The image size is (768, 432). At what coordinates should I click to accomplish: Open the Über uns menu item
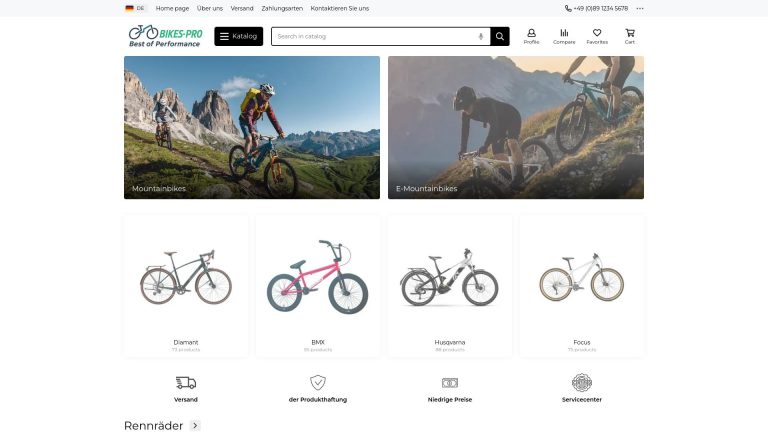tap(210, 8)
